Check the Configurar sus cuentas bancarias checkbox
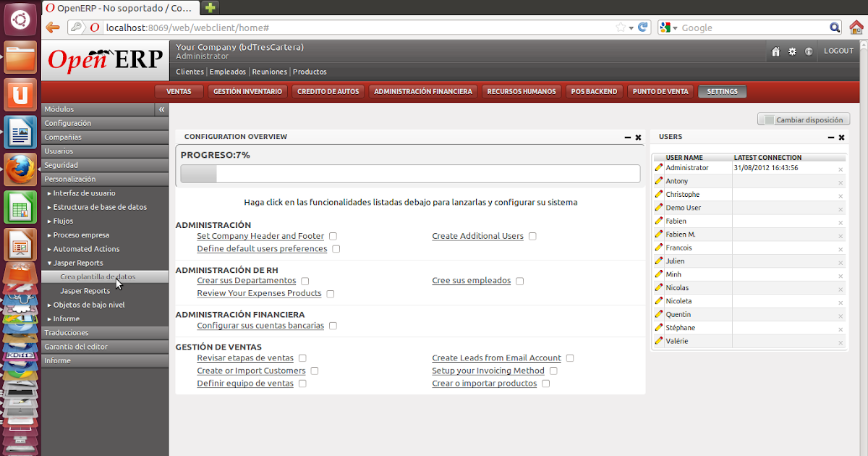The image size is (868, 456). 333,326
